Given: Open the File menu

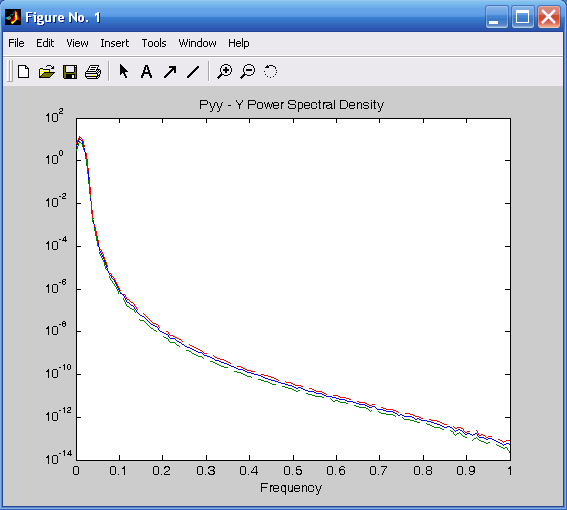Looking at the screenshot, I should click(16, 43).
